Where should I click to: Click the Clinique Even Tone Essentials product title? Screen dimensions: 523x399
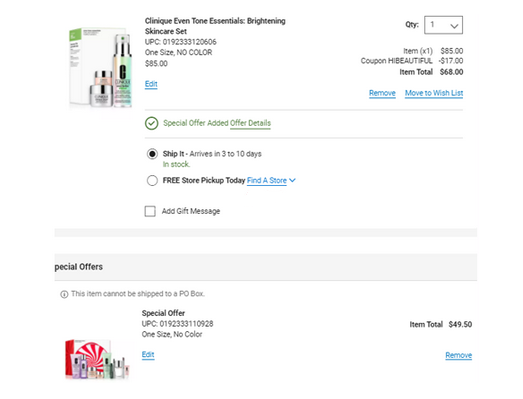tap(215, 26)
